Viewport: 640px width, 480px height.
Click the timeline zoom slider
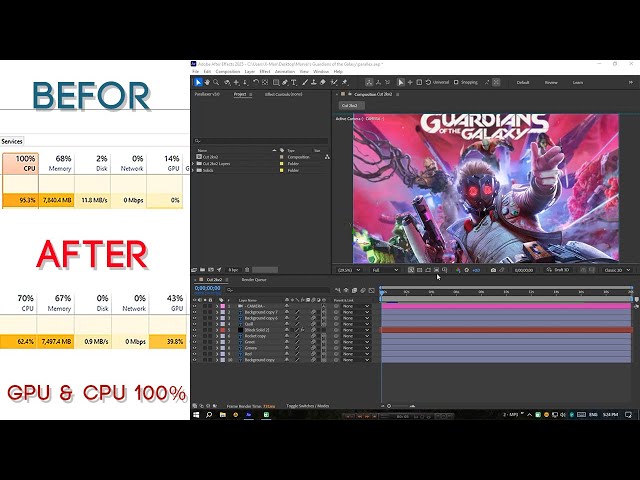399,406
